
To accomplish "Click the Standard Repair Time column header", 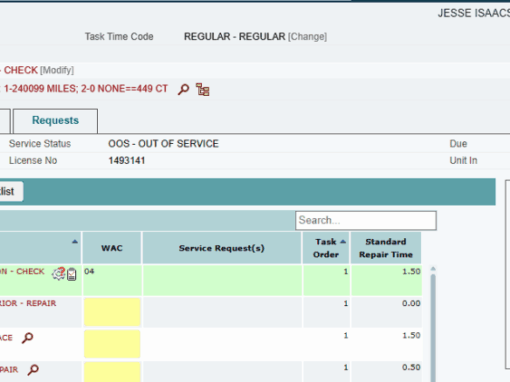I will pyautogui.click(x=386, y=248).
